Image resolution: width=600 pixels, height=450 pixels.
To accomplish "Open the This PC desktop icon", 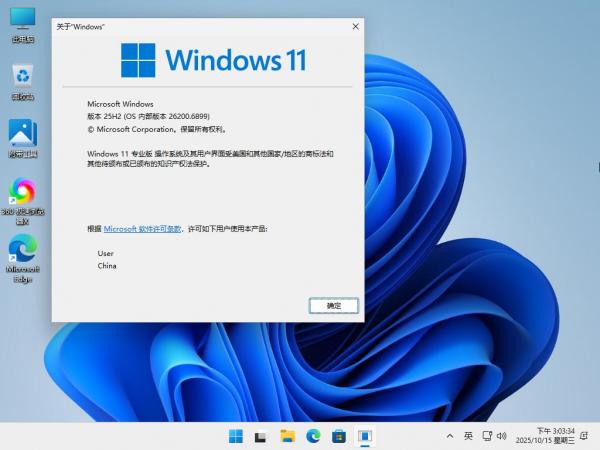I will [22, 20].
